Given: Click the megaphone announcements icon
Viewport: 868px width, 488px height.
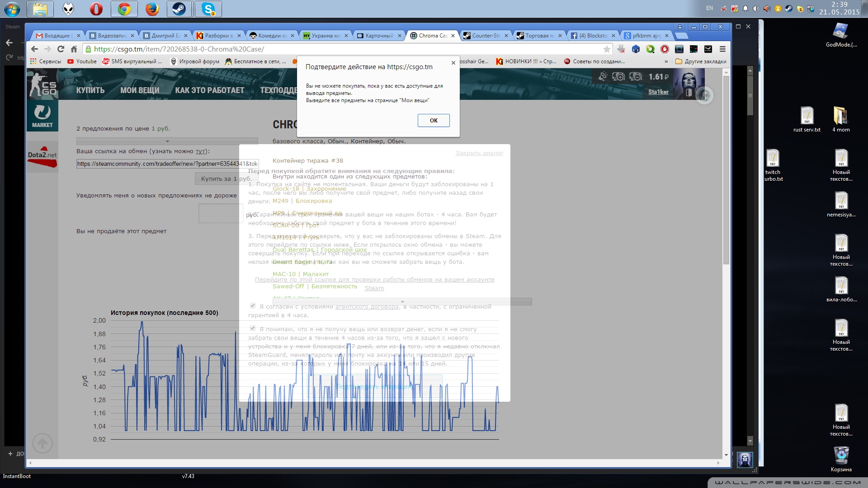Looking at the screenshot, I should pyautogui.click(x=603, y=76).
